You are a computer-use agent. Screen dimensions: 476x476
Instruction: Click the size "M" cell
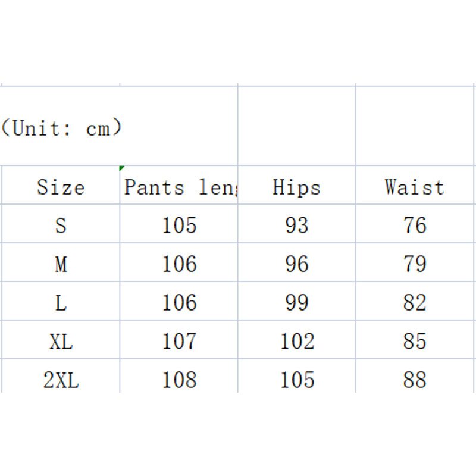61,264
